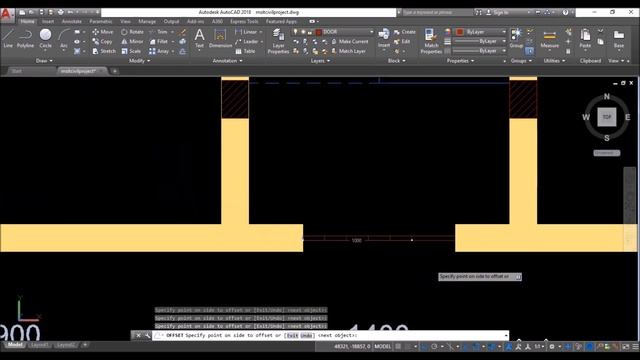The height and width of the screenshot is (360, 640).
Task: Expand the Utilities panel
Action: coord(554,61)
